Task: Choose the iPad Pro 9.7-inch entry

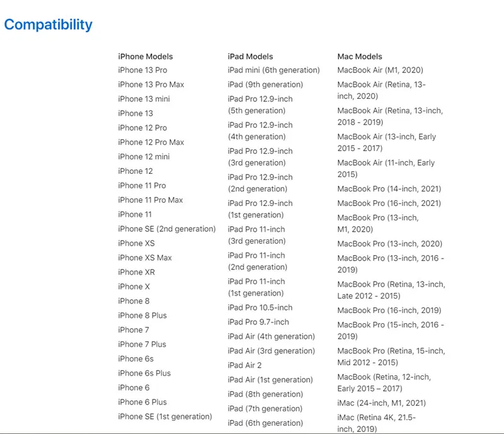Action: click(x=258, y=322)
